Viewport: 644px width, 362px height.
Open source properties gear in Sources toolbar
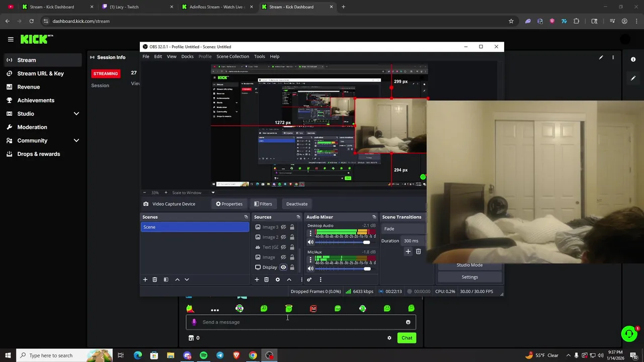pos(278,280)
